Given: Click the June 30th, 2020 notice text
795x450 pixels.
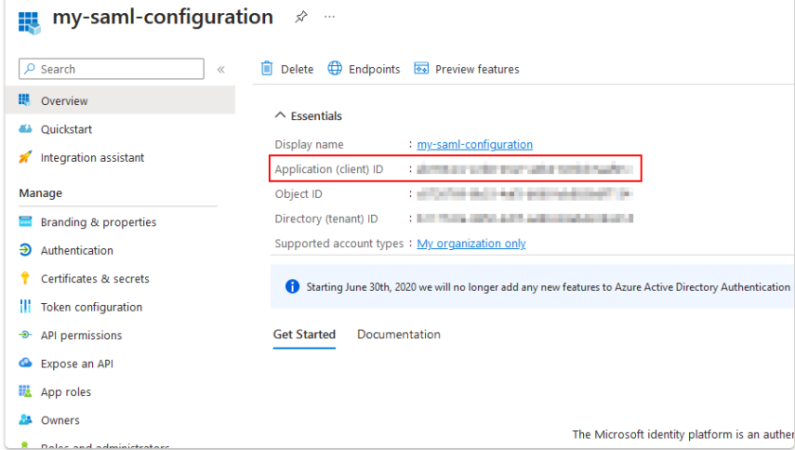Looking at the screenshot, I should click(548, 287).
